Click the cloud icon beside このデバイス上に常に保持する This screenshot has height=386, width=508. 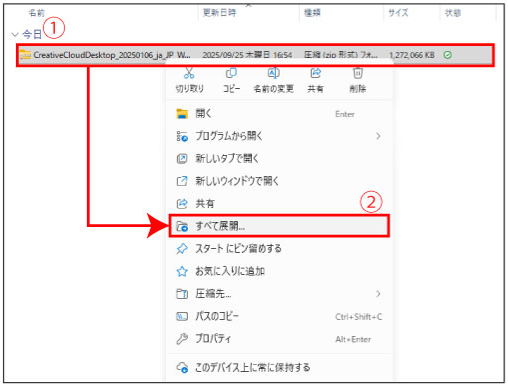click(x=182, y=367)
